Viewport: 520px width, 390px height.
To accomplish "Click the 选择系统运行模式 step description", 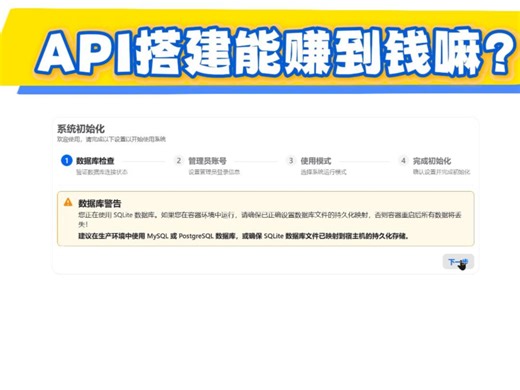I will coord(323,172).
